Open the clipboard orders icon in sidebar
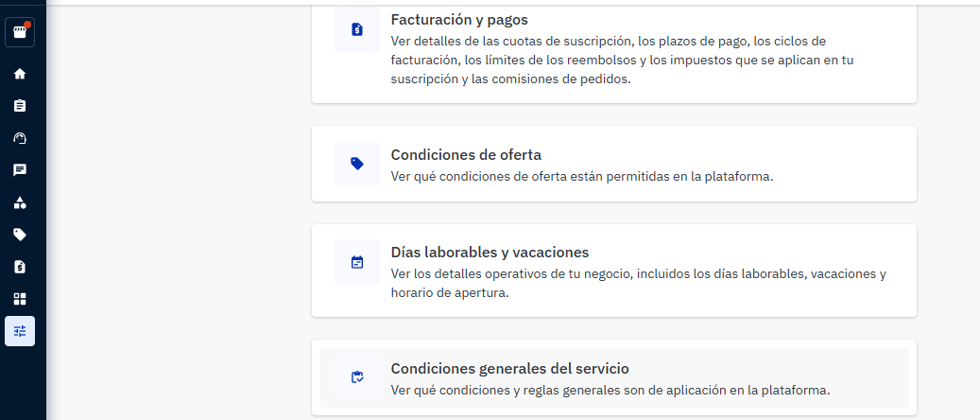This screenshot has height=420, width=980. pos(20,106)
